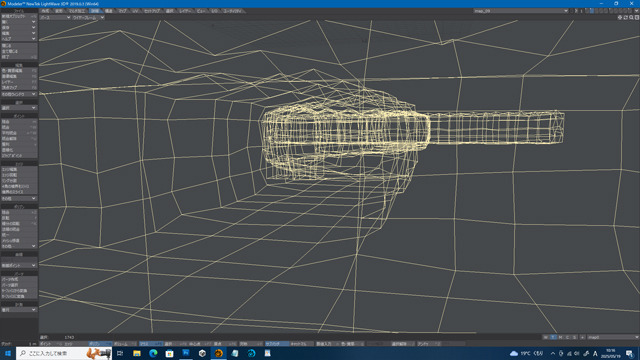640x360 pixels.
Task: Open the Wireframe render style dropdown
Action: (x=89, y=18)
